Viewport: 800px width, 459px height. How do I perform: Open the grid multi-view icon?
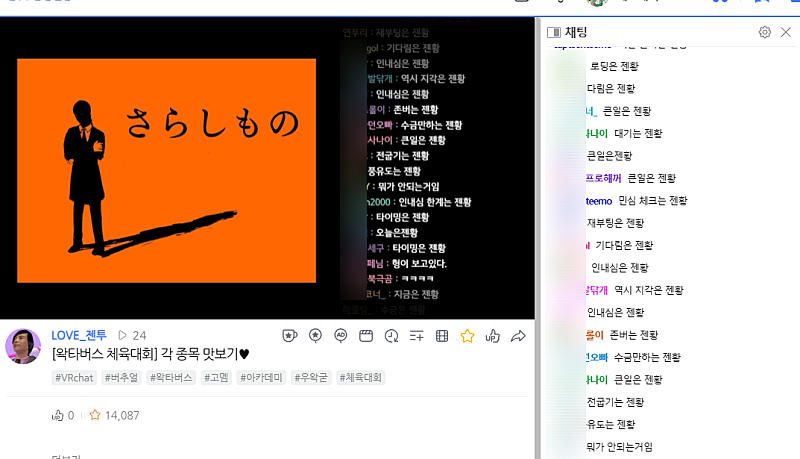tap(442, 336)
